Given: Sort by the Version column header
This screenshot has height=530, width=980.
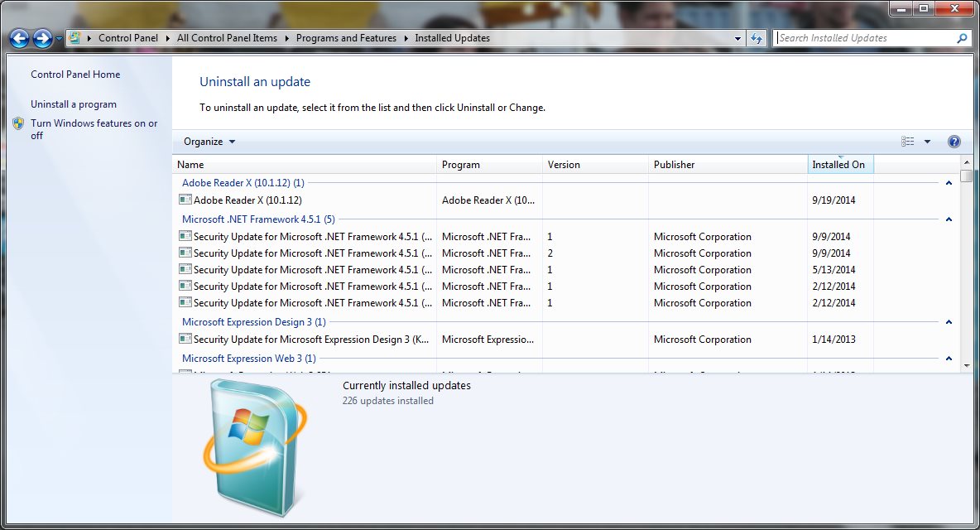Looking at the screenshot, I should click(x=595, y=164).
